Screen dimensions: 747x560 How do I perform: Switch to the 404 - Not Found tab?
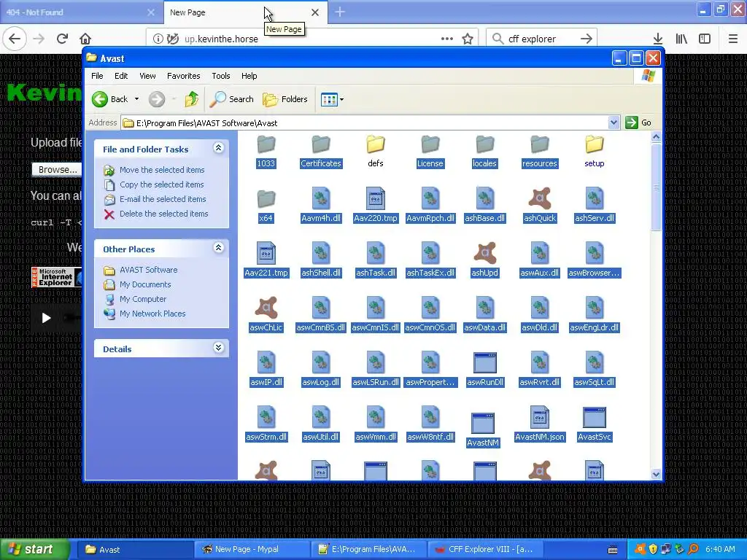(82, 12)
